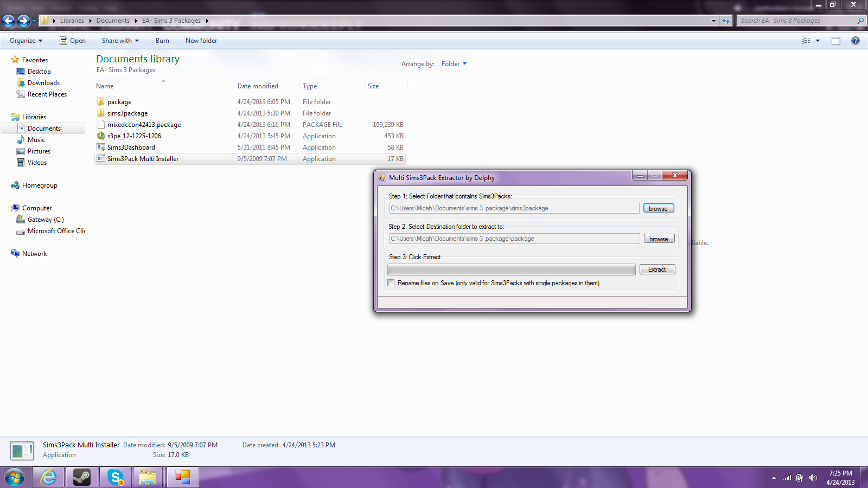Select the package folder icon

point(101,101)
